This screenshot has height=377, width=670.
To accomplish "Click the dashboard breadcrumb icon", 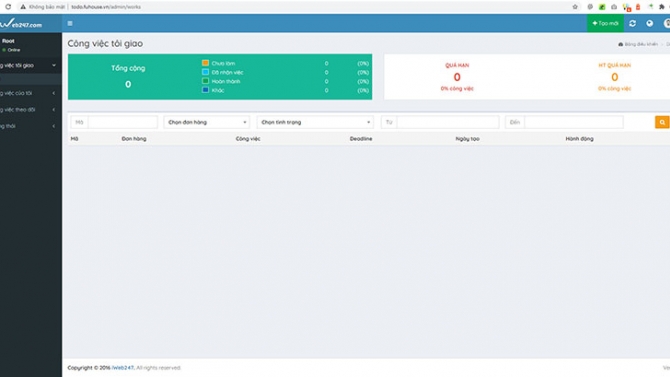I will coord(620,44).
